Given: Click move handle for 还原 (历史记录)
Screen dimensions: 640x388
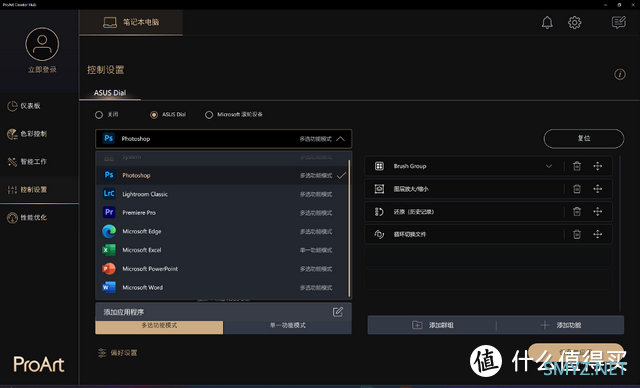Looking at the screenshot, I should (x=598, y=211).
